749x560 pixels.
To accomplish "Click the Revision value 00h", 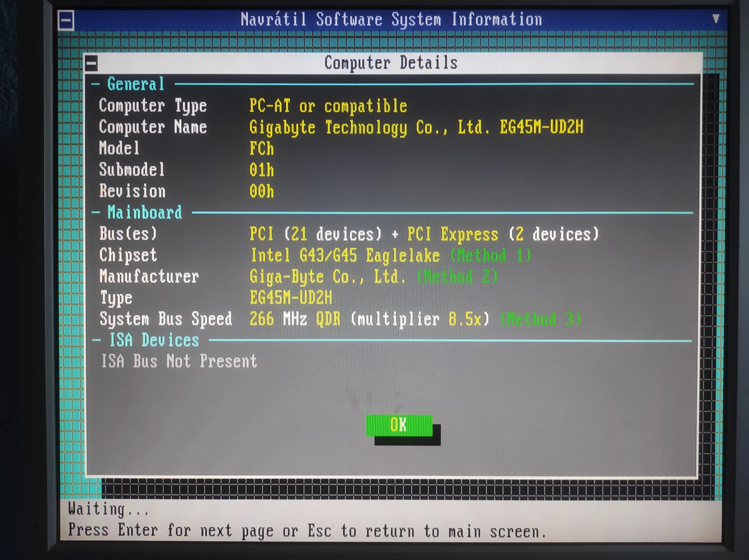I will click(261, 191).
